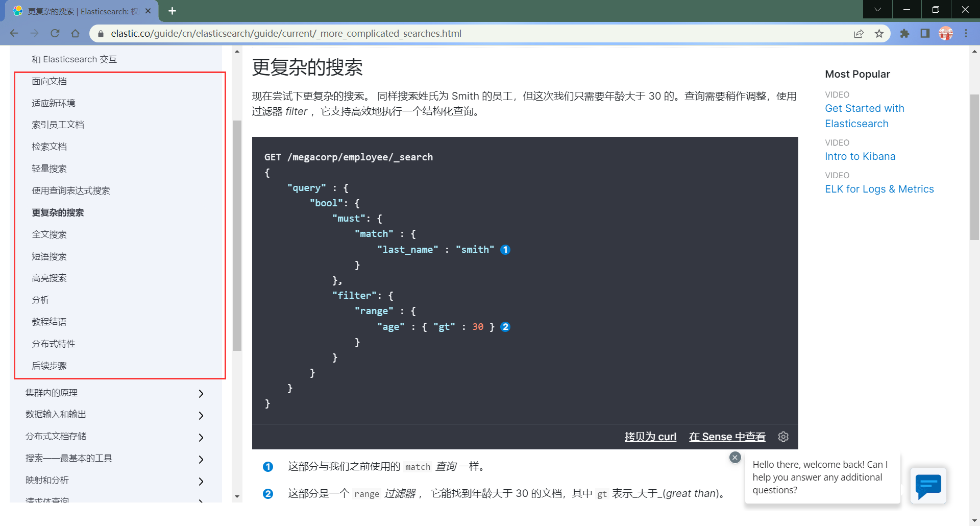Open ELK for Logs & Metrics link

[x=879, y=189]
